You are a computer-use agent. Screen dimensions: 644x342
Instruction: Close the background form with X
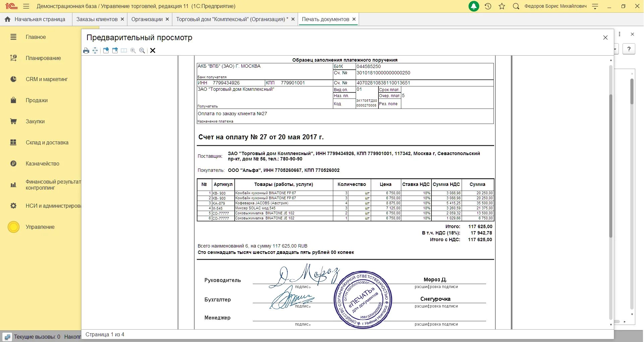click(x=632, y=34)
